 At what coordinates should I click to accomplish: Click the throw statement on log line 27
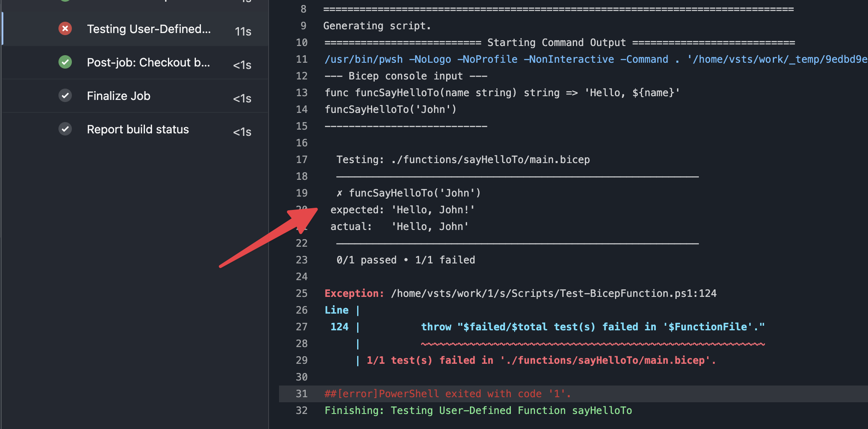[x=593, y=327]
